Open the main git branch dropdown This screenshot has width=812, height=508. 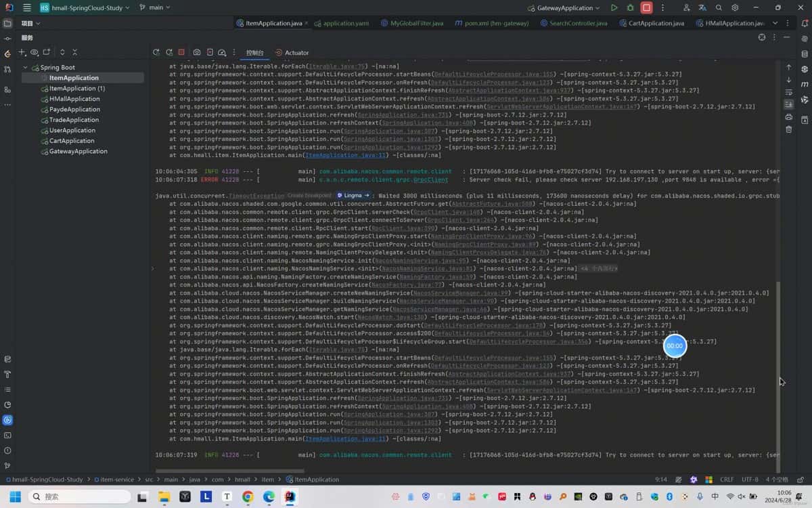pyautogui.click(x=155, y=7)
